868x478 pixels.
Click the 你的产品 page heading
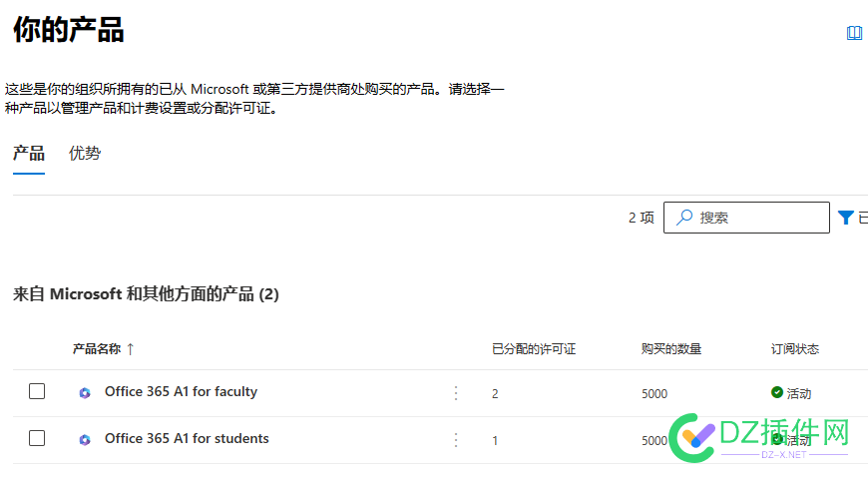pos(69,29)
